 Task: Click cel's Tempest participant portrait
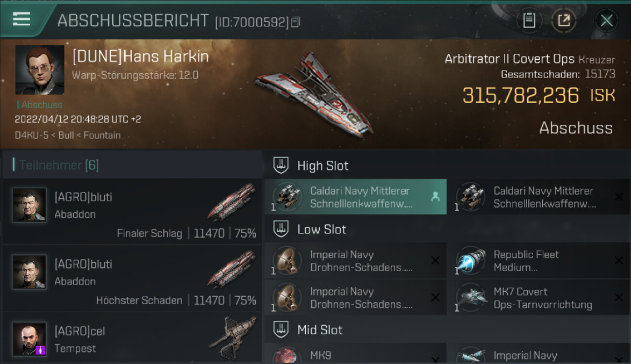tap(29, 339)
